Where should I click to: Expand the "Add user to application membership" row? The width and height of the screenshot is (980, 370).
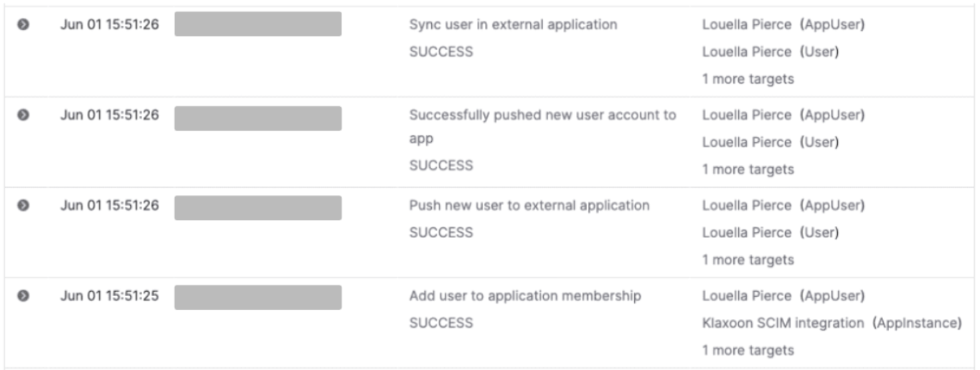click(23, 295)
